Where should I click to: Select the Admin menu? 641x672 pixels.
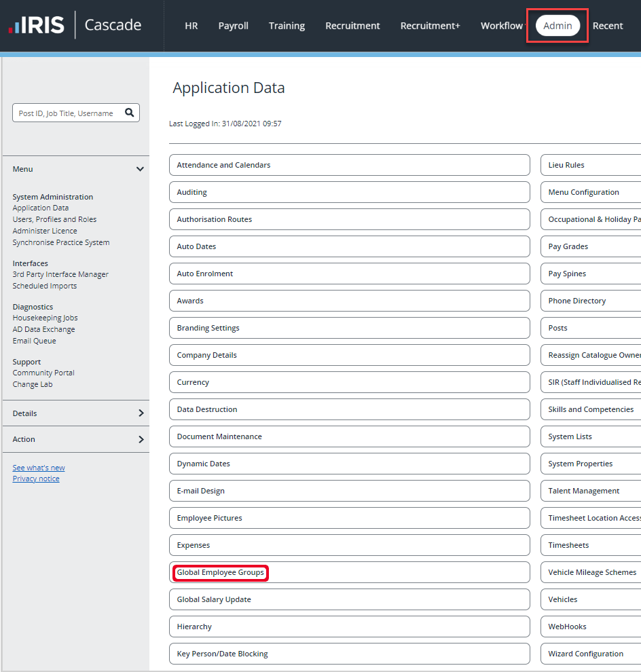557,26
